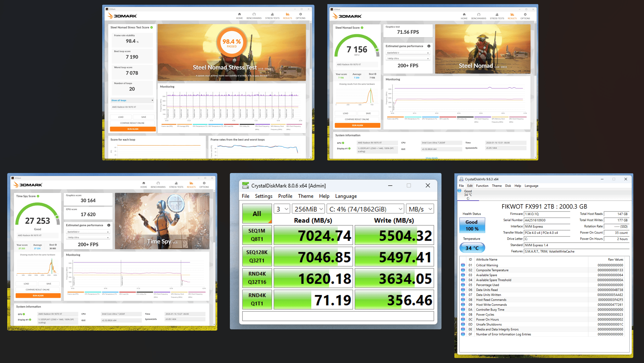The height and width of the screenshot is (363, 644).
Task: Click vertical scrollbar in Steel Nomad Stress Test window
Action: 310,46
